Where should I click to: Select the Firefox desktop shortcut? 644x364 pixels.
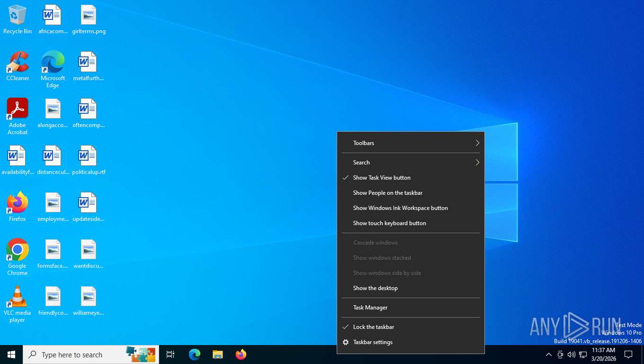(18, 207)
